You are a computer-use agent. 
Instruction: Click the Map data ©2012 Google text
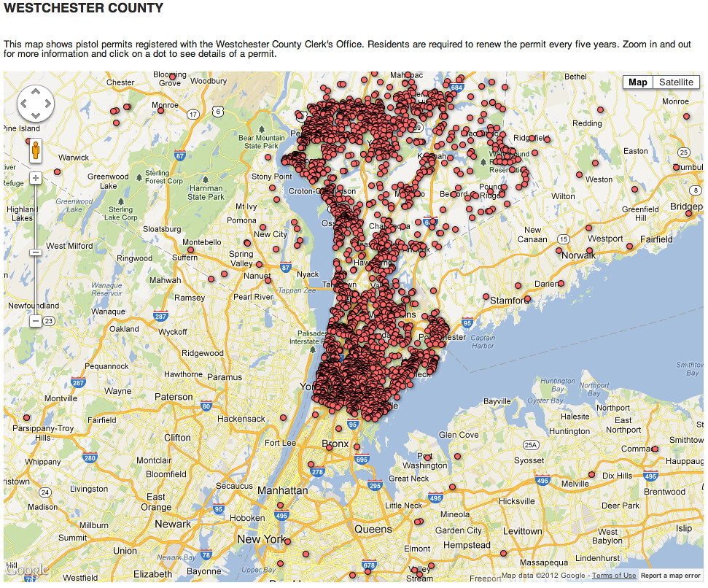(x=543, y=576)
